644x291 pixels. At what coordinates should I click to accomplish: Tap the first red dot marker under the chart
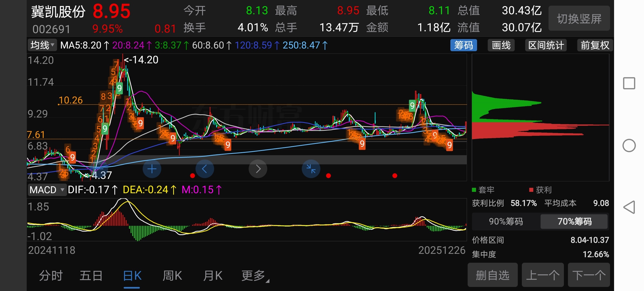(192, 176)
